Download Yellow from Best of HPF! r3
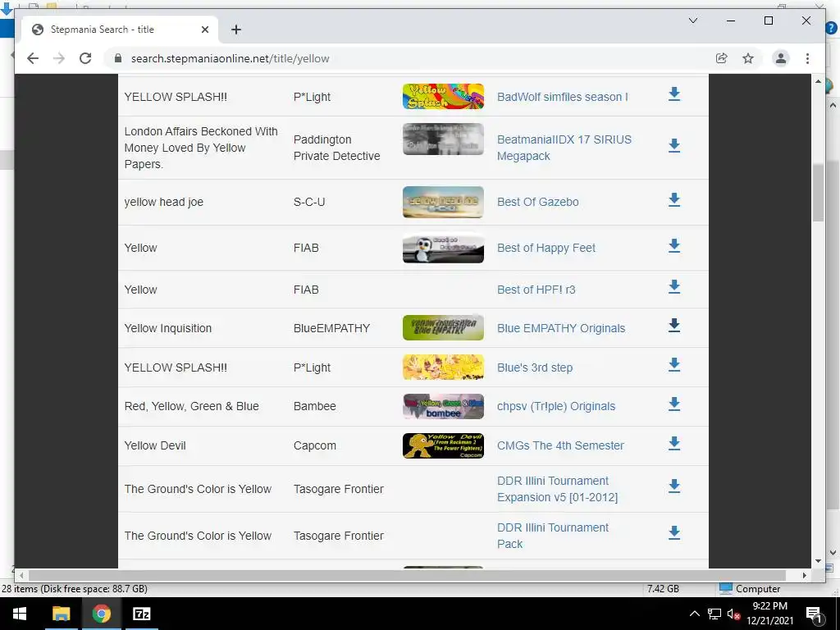The image size is (840, 630). (x=674, y=287)
